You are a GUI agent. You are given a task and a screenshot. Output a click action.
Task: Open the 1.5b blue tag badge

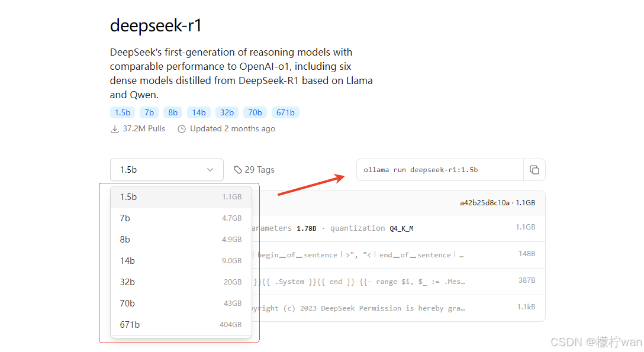(x=123, y=112)
